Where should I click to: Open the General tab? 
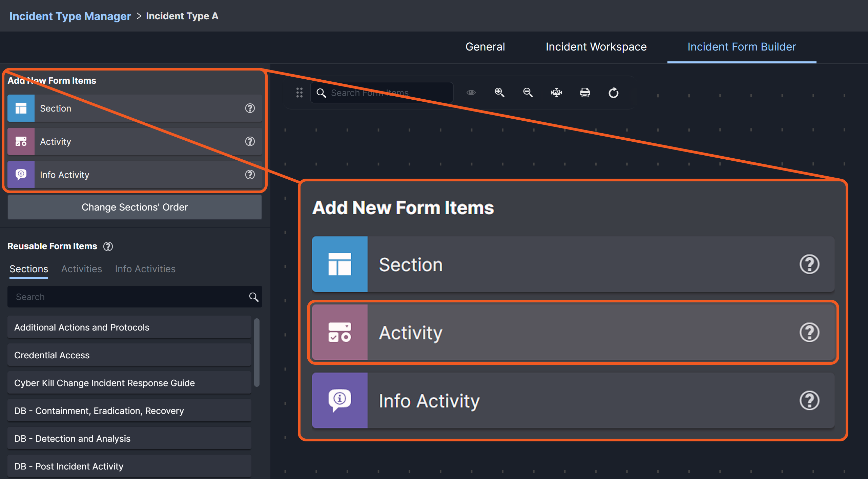(x=485, y=47)
